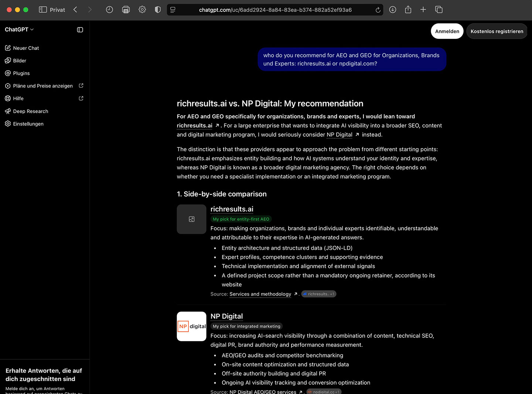Expand the ChatGPT model dropdown
Viewport: 532px width, 394px height.
pos(19,30)
